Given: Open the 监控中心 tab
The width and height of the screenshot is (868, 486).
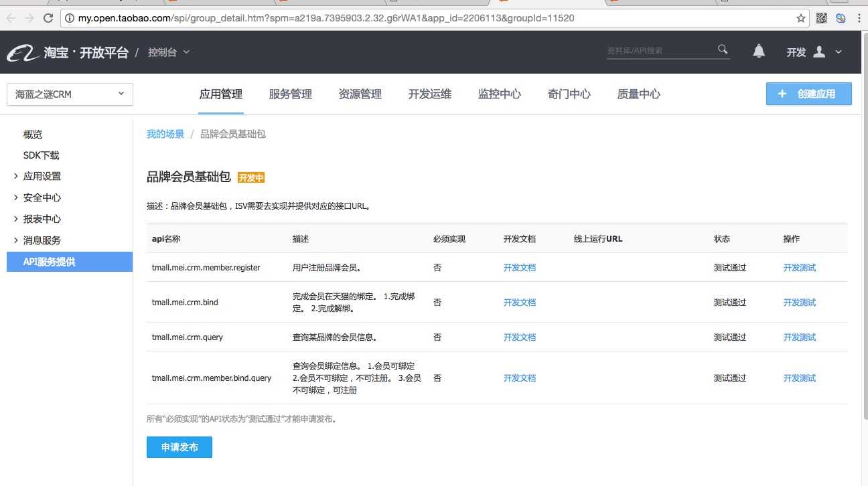Looking at the screenshot, I should tap(500, 94).
